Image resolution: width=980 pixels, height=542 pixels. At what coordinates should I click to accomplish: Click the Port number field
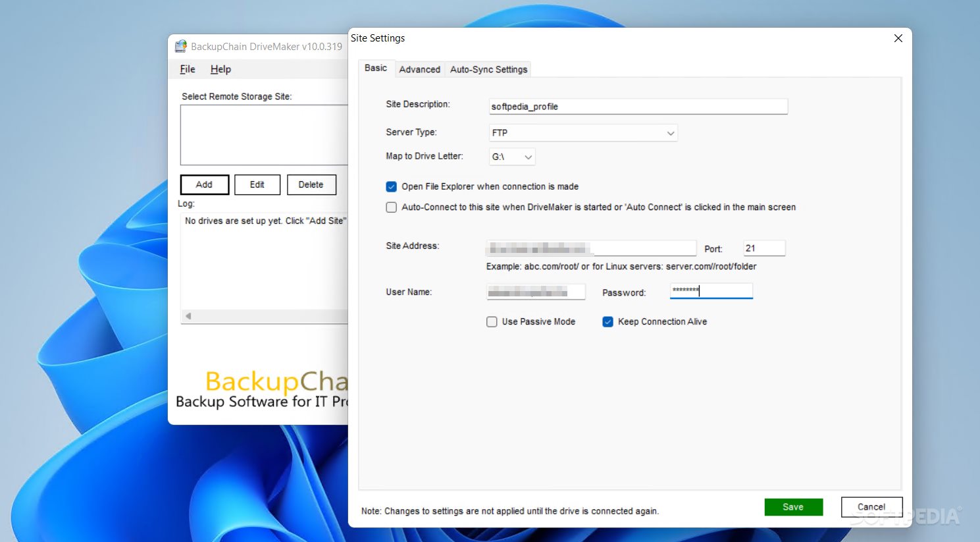764,248
